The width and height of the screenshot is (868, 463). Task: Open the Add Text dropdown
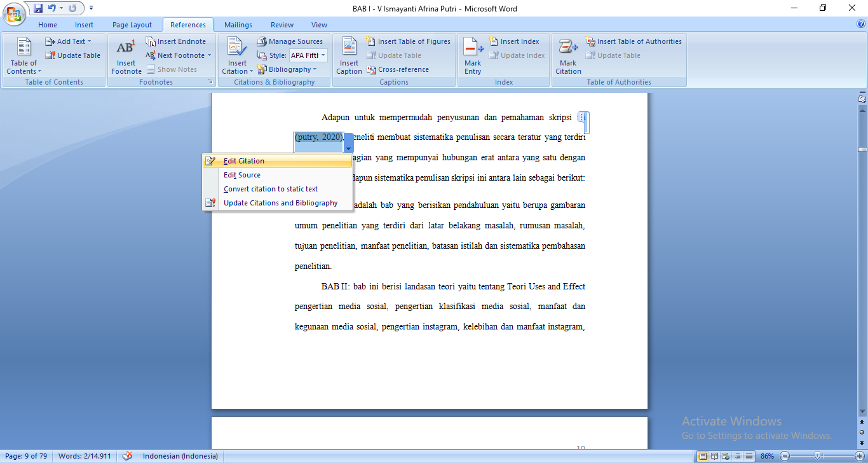point(68,41)
